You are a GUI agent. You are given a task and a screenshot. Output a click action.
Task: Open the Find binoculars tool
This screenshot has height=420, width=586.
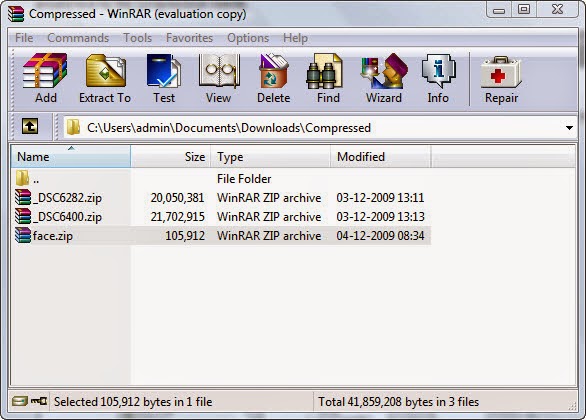click(324, 71)
